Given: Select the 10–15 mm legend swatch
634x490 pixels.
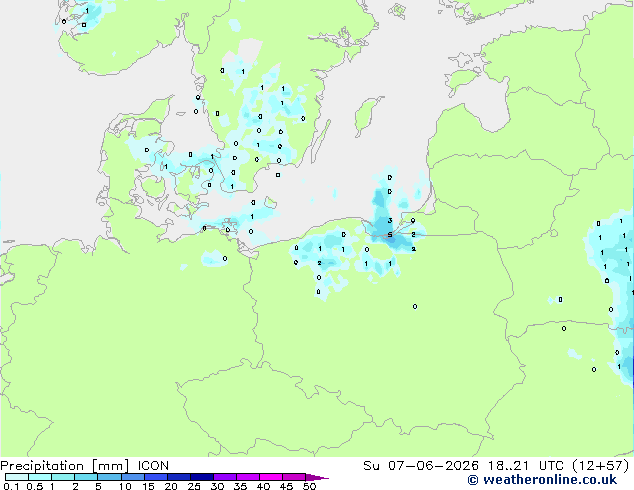Looking at the screenshot, I should tap(133, 477).
